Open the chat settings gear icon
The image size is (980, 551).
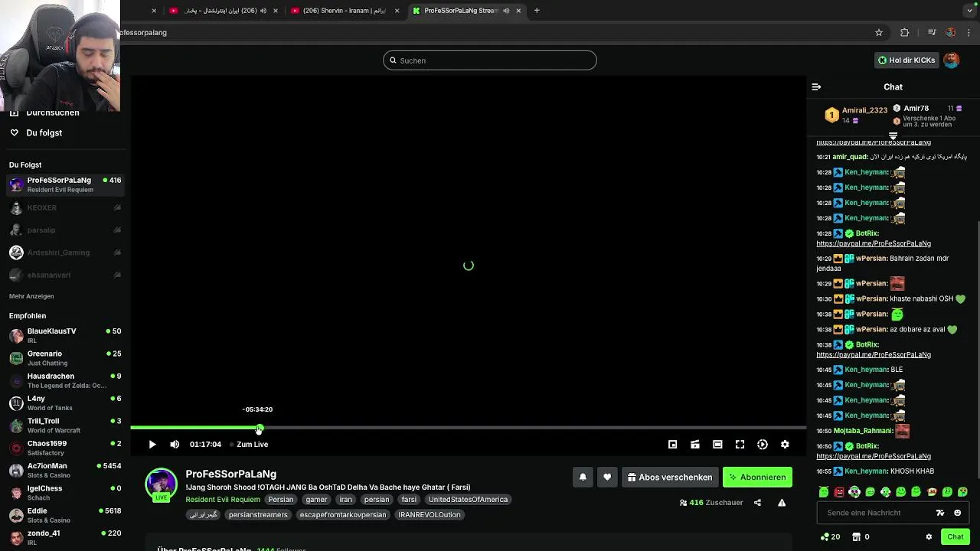coord(929,537)
